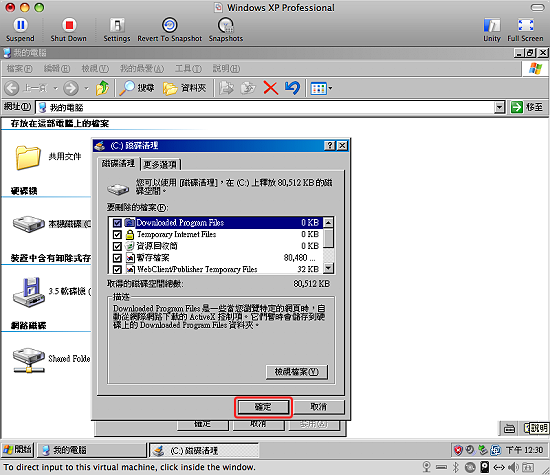This screenshot has height=475, width=550.
Task: Toggle the 資料夾 folders pane
Action: 185,88
